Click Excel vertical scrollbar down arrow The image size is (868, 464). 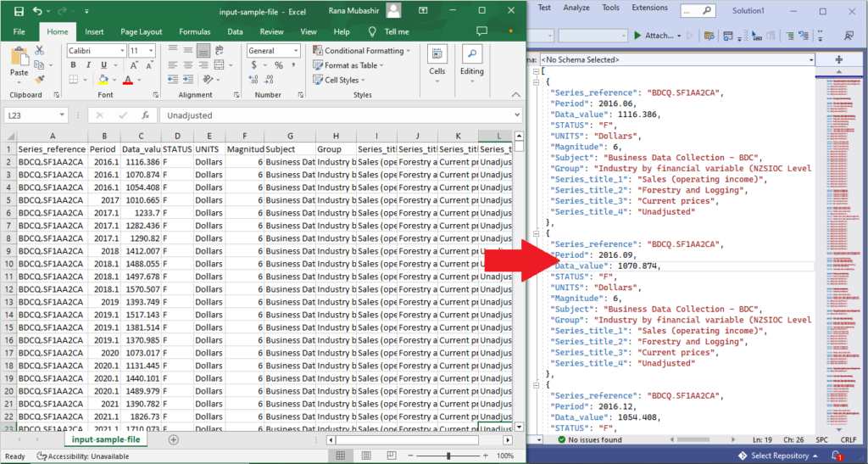pyautogui.click(x=519, y=427)
